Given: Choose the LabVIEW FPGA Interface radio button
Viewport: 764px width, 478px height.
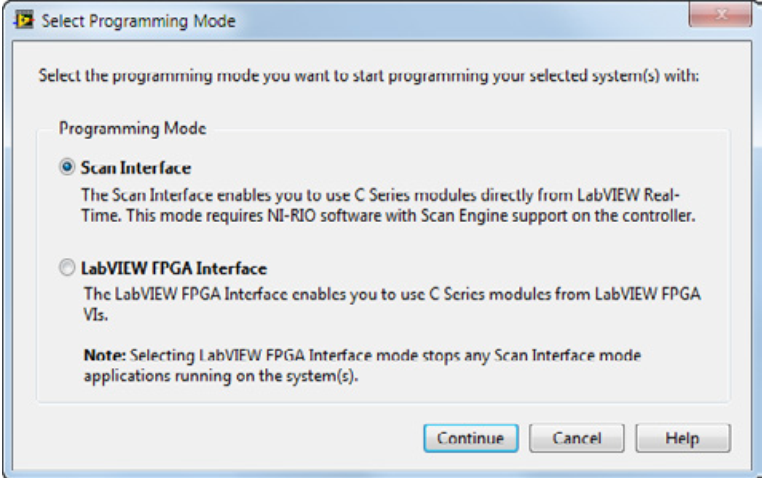Looking at the screenshot, I should pos(66,269).
